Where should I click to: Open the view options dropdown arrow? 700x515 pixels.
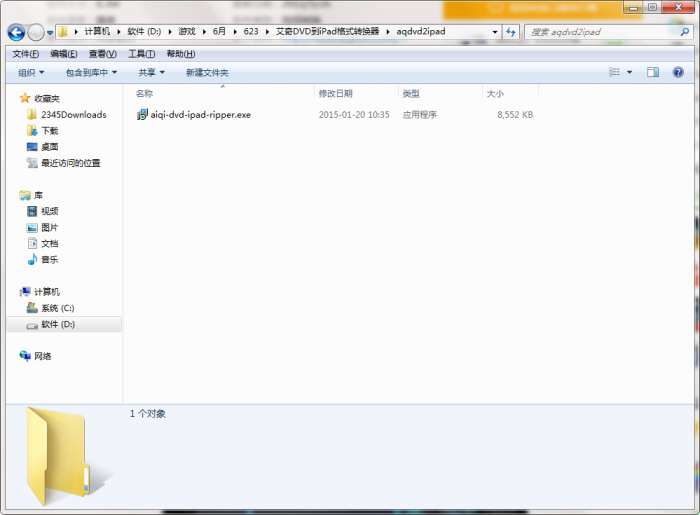coord(629,72)
